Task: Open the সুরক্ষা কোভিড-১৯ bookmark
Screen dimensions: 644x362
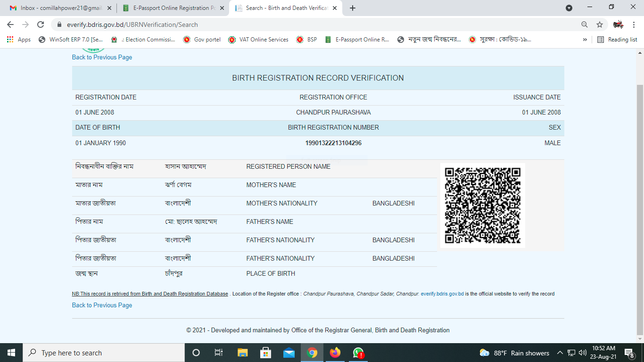Action: (x=500, y=40)
